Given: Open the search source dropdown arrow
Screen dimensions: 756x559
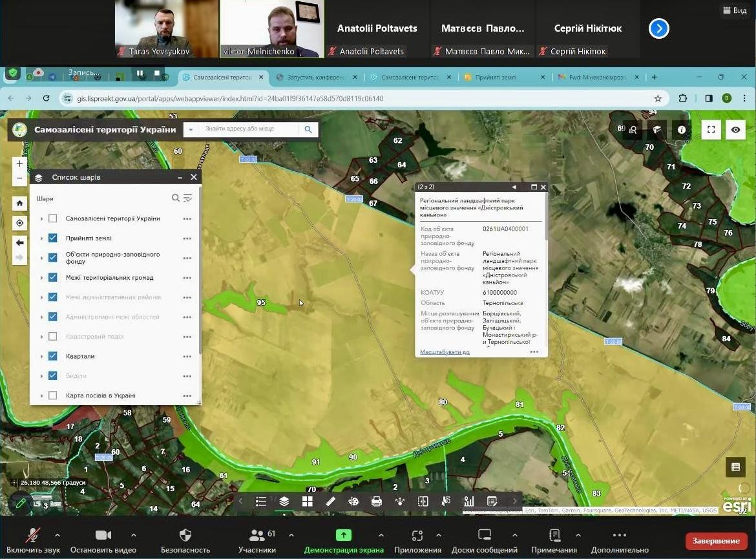Looking at the screenshot, I should click(191, 130).
